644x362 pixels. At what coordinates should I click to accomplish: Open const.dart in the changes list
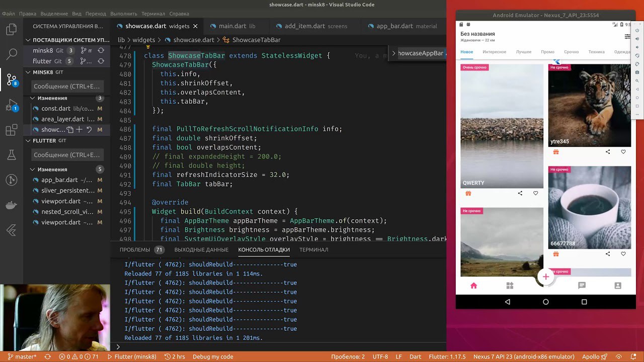[x=68, y=109]
